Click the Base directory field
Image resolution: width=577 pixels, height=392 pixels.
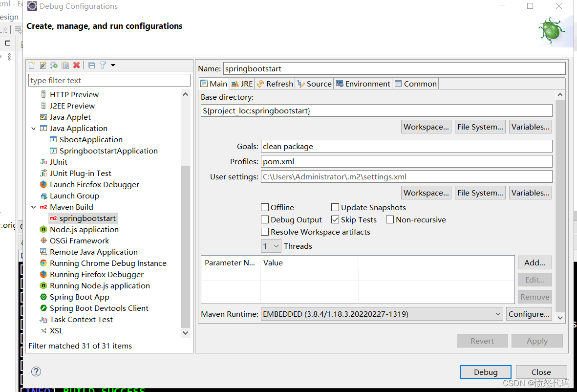[x=377, y=111]
